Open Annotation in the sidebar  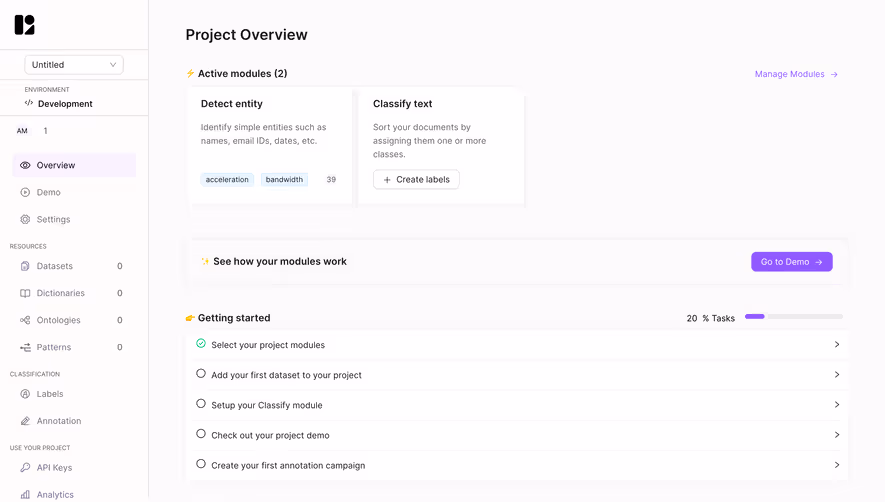(74, 421)
